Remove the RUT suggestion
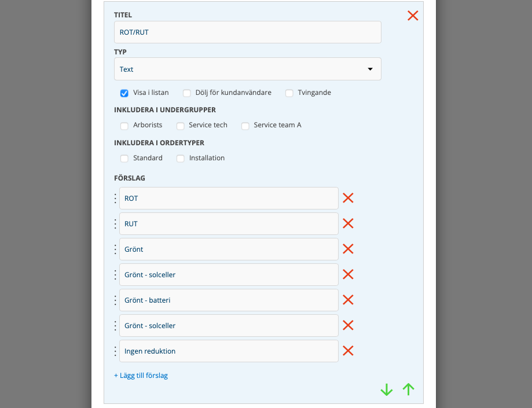Screen dimensions: 532x408 pyautogui.click(x=348, y=223)
